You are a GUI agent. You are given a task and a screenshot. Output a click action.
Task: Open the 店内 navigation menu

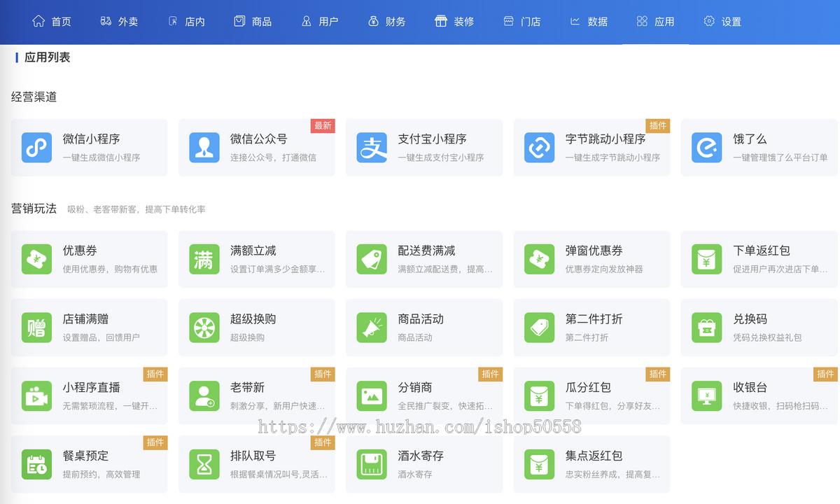pyautogui.click(x=186, y=22)
